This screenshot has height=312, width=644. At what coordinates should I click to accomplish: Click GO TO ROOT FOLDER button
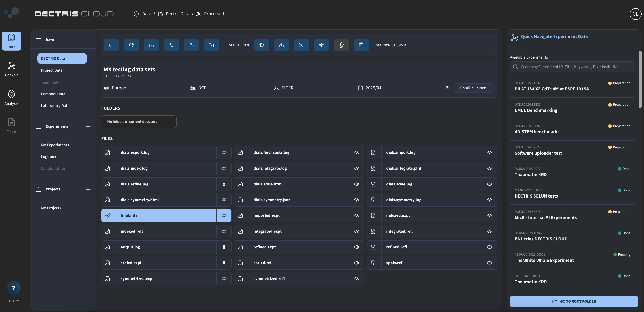(x=574, y=301)
